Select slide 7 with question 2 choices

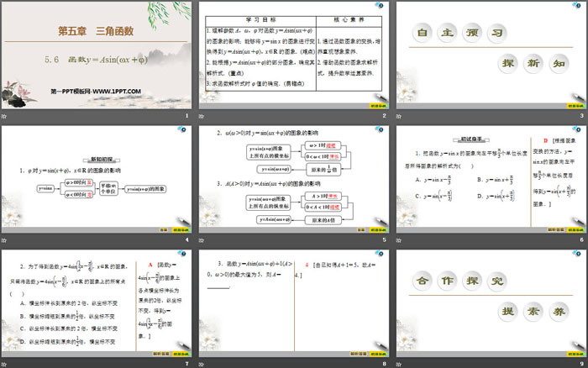[97, 302]
